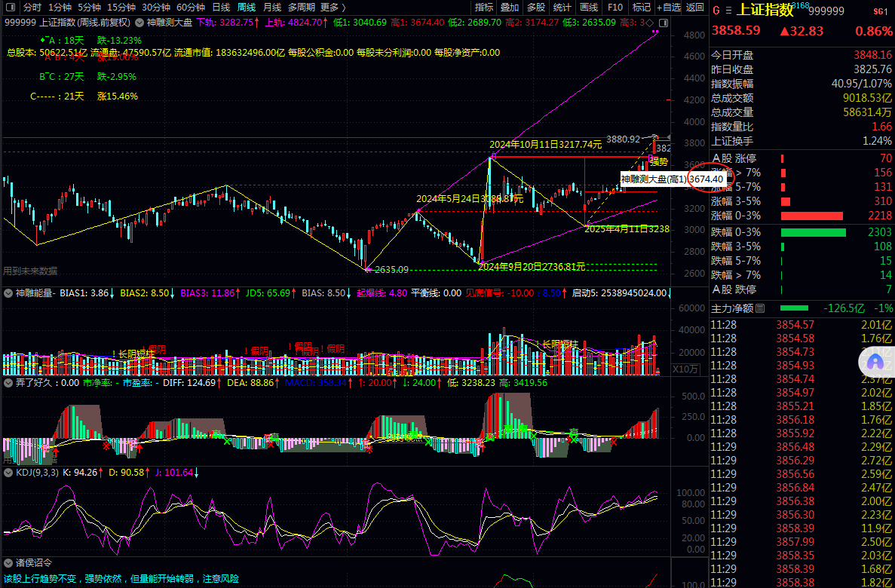Click the diamond icon at indicator row end
The height and width of the screenshot is (588, 895).
[x=650, y=23]
